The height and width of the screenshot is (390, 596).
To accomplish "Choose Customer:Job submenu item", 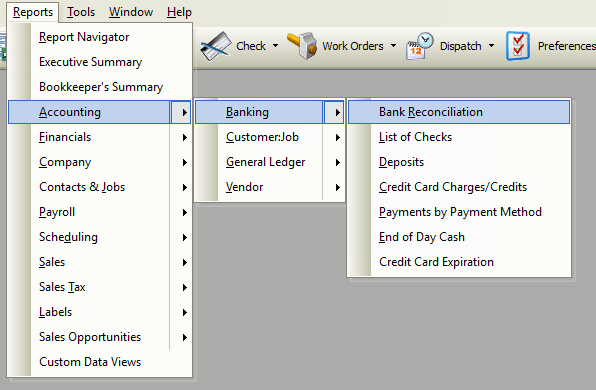I will (x=269, y=137).
